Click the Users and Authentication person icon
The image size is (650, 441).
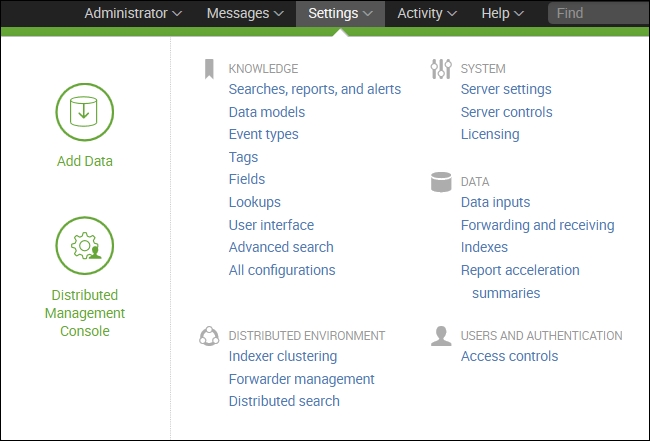coord(440,336)
